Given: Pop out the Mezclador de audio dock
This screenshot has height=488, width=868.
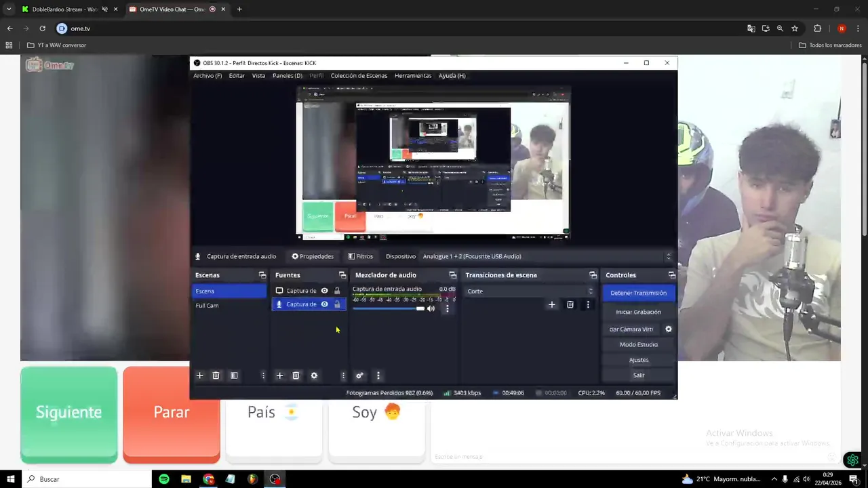Looking at the screenshot, I should click(x=453, y=275).
